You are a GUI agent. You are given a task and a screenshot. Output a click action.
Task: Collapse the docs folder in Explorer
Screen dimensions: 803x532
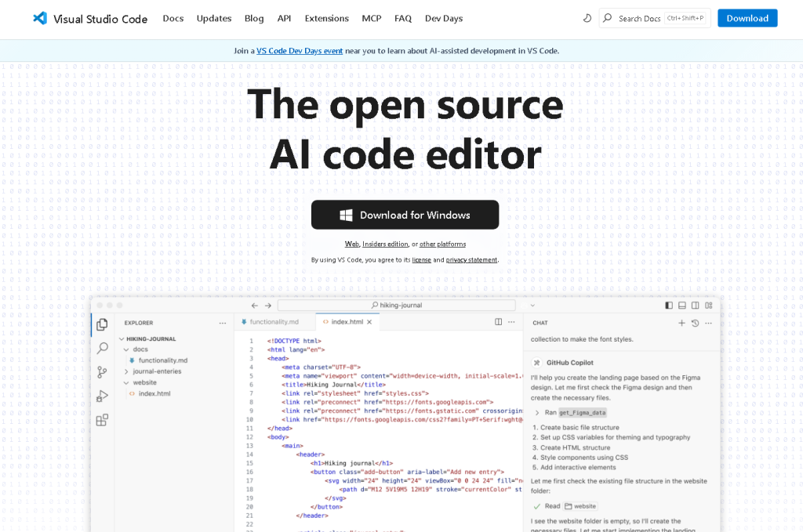point(126,349)
